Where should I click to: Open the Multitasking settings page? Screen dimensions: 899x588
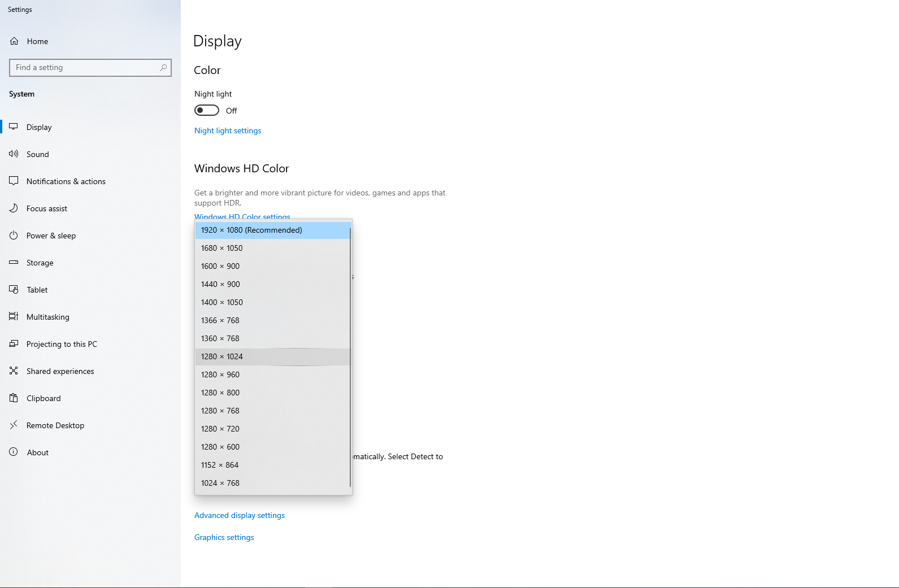(x=48, y=317)
